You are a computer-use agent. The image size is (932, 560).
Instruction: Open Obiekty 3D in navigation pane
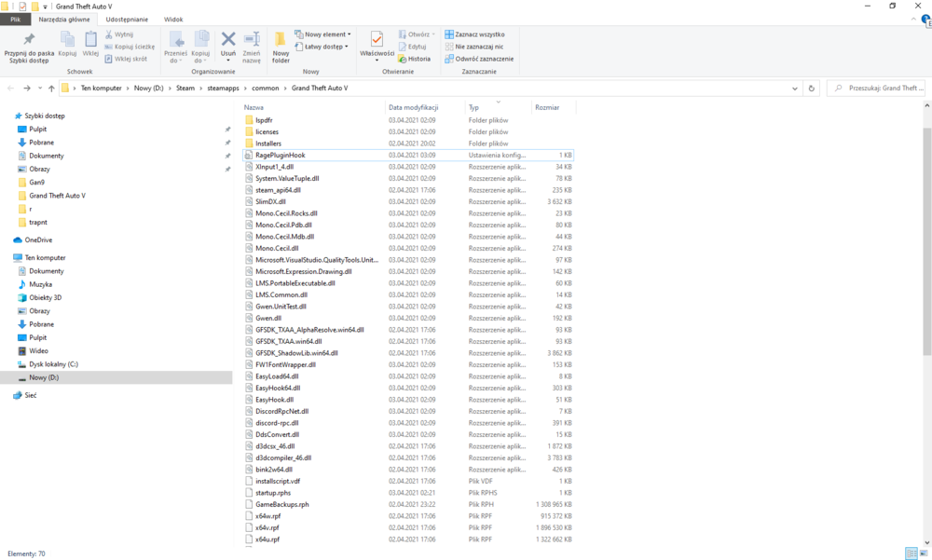pos(45,298)
